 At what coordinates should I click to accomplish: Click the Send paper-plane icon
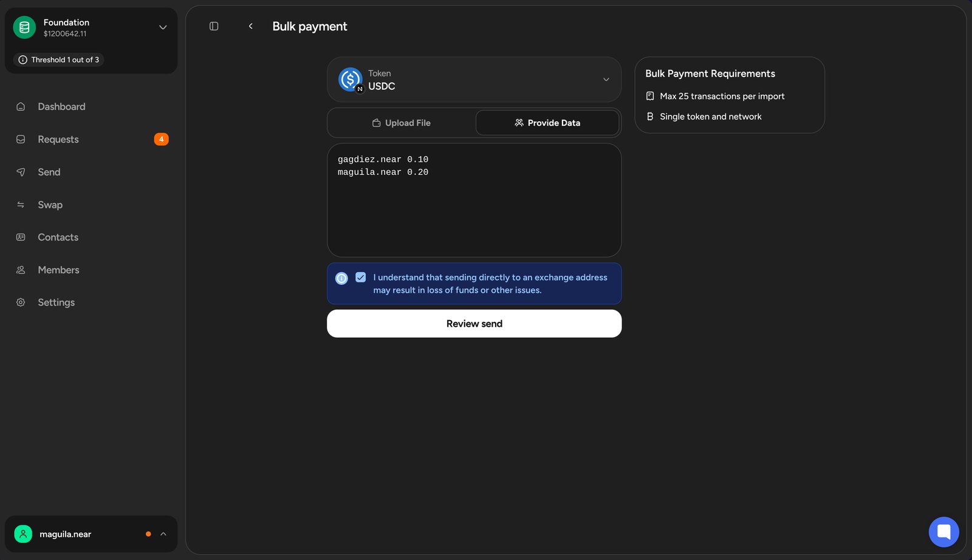[21, 172]
